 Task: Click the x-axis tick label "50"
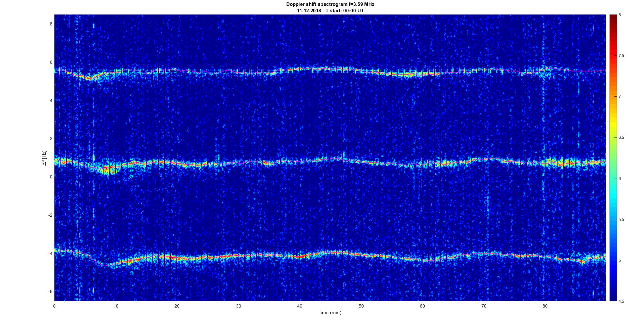(361, 306)
